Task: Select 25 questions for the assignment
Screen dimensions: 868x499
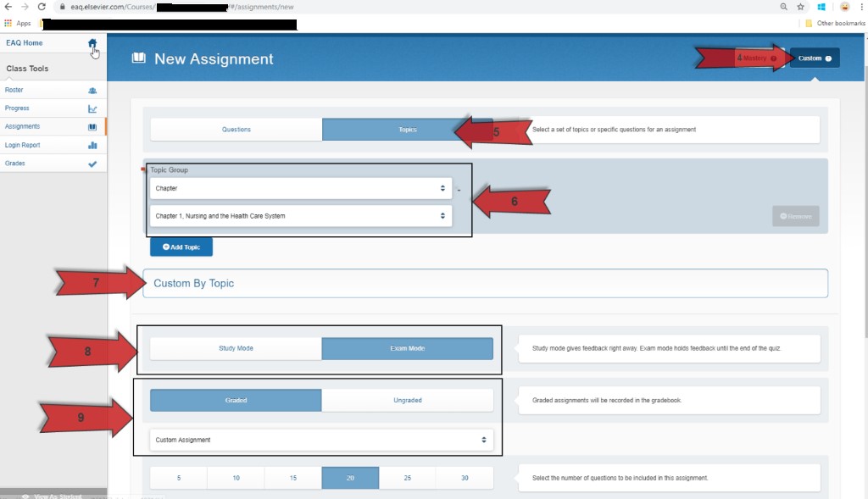Action: click(407, 477)
